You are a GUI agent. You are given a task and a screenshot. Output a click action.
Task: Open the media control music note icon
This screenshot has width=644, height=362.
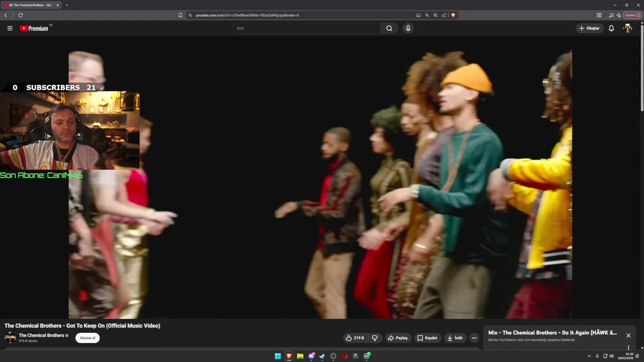coord(611,15)
